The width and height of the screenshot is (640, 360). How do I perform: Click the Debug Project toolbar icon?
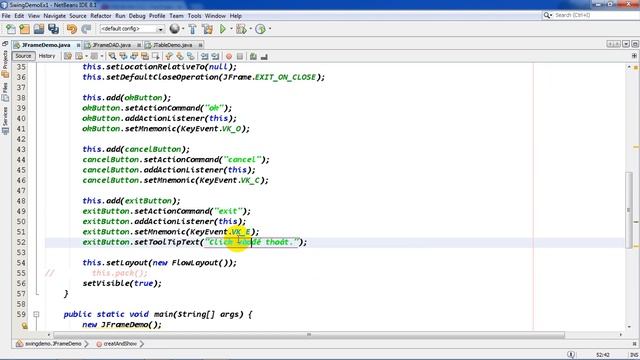tap(241, 29)
